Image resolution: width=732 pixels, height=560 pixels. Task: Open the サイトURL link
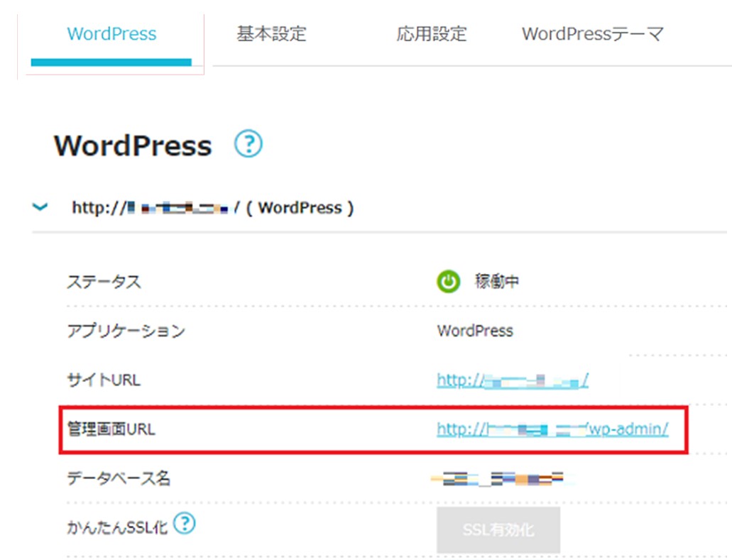point(513,380)
